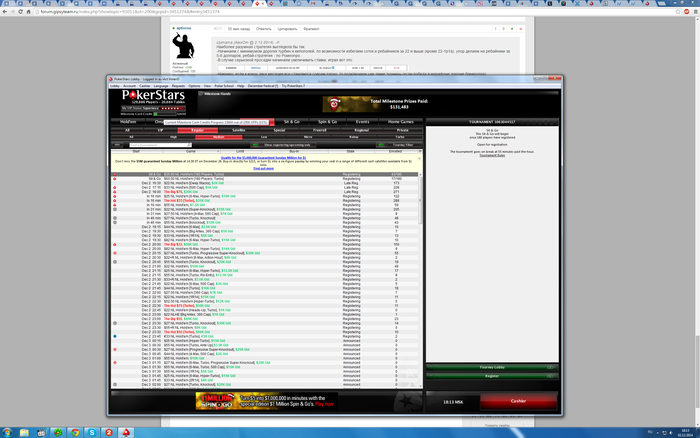Sort tournaments by the Enrolled column
Image resolution: width=700 pixels, height=438 pixels.
tap(395, 151)
